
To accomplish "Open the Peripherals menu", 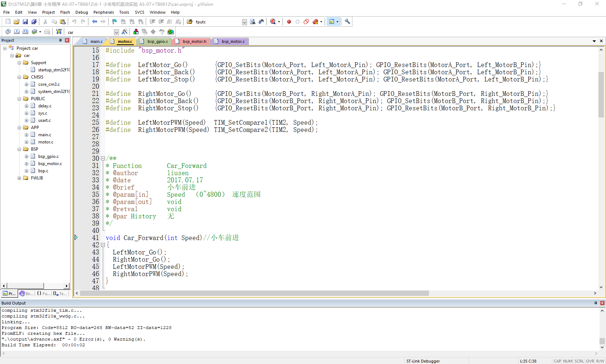I will 104,12.
